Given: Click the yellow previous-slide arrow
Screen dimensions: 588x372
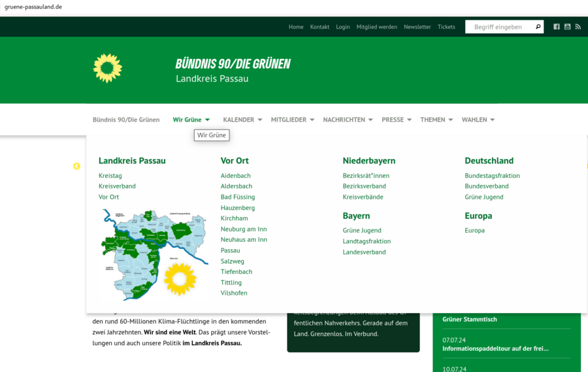Looking at the screenshot, I should (76, 166).
